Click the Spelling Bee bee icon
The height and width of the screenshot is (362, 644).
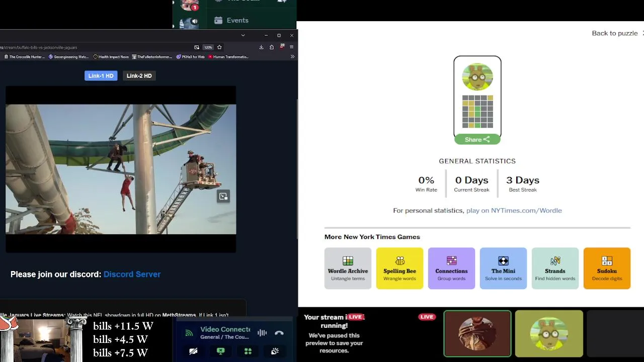point(400,260)
